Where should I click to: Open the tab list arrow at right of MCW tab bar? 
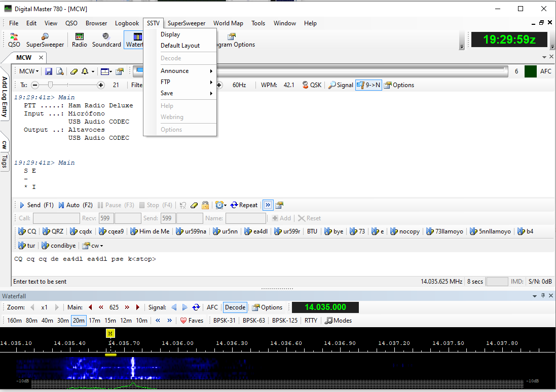coord(544,57)
